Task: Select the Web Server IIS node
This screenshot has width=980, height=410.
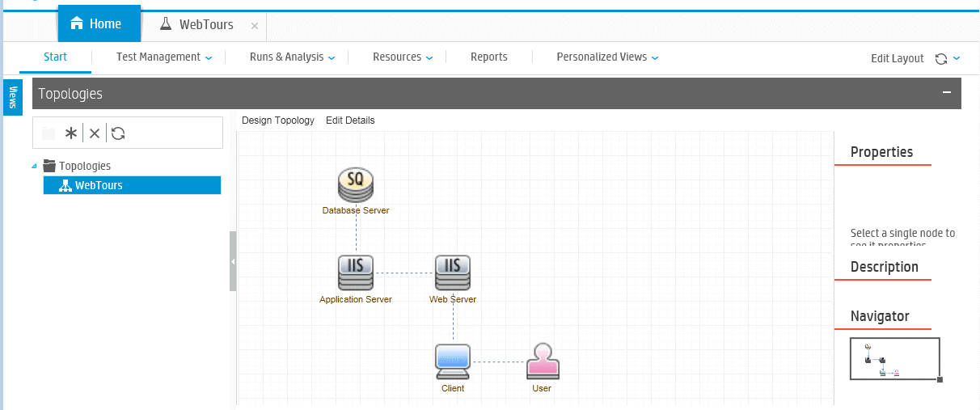Action: click(x=453, y=273)
